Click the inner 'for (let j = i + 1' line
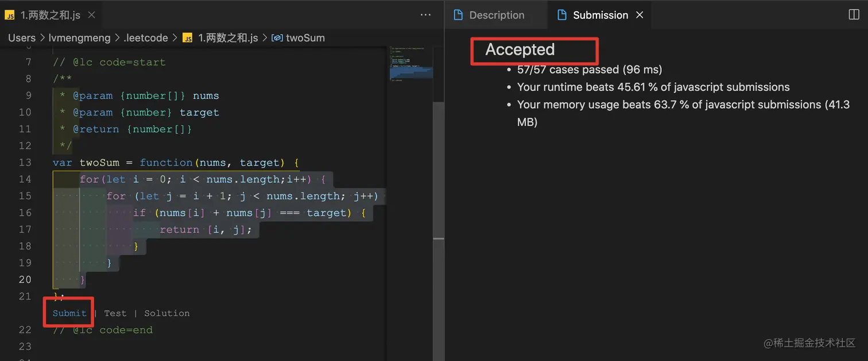The image size is (868, 361). point(242,196)
